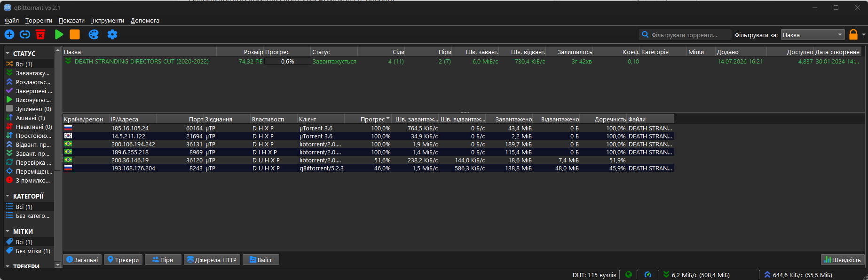Click the Brazil flag for peer 200.106.194.242

[x=68, y=144]
